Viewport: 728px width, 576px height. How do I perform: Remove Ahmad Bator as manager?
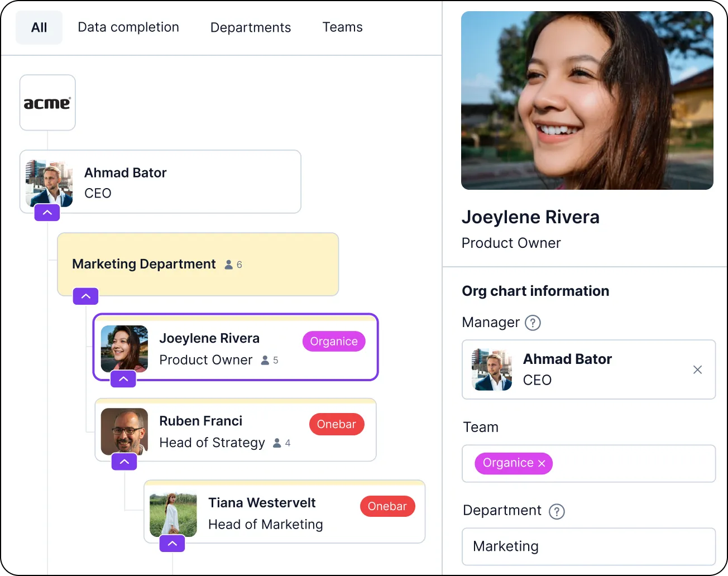(x=697, y=369)
